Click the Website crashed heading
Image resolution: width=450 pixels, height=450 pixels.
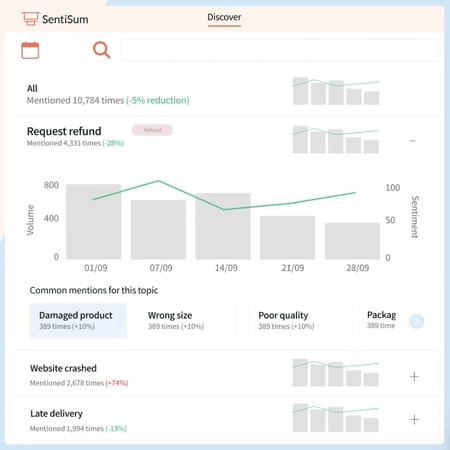click(63, 368)
